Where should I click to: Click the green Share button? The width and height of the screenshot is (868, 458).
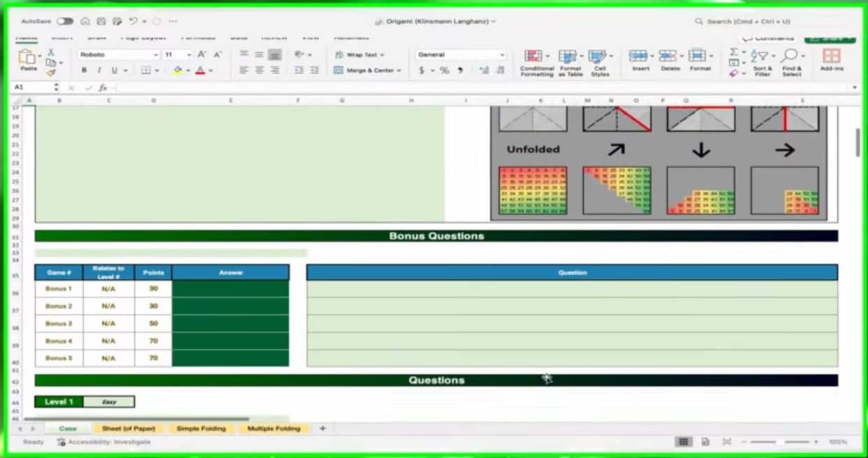click(x=830, y=39)
